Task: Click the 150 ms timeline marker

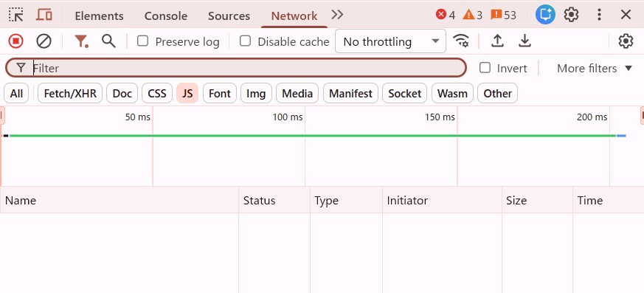Action: (440, 117)
